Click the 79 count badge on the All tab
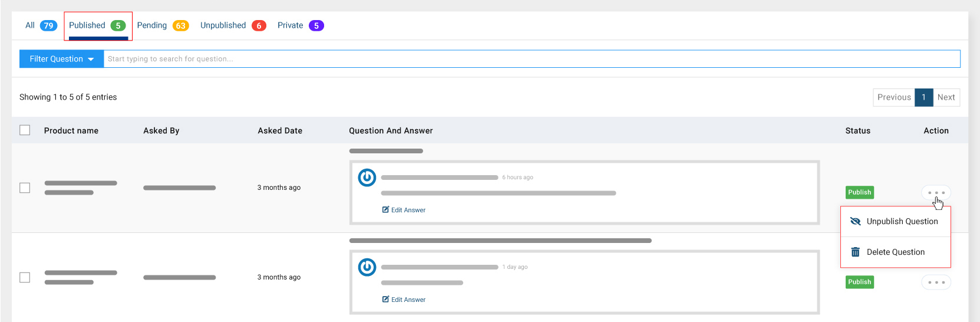 click(x=49, y=25)
